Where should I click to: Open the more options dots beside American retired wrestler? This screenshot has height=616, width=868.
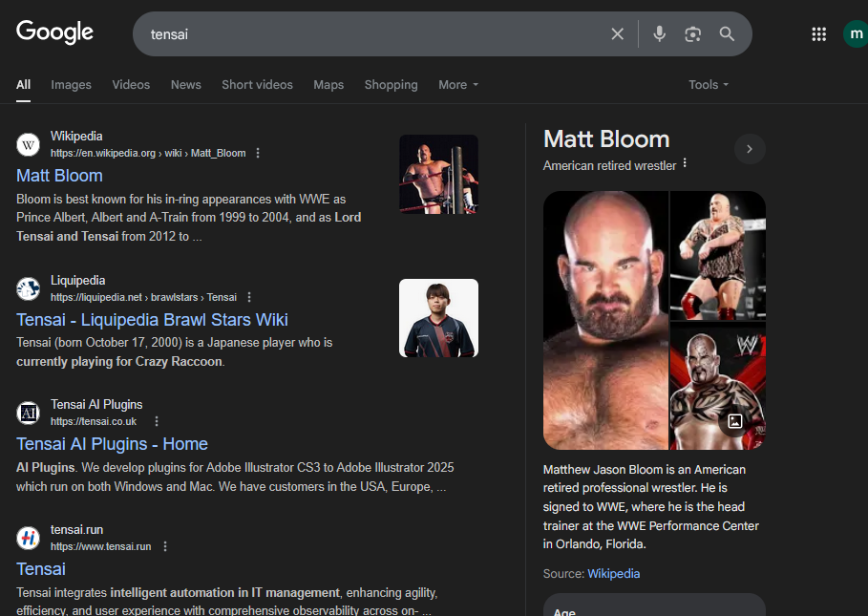pos(685,163)
